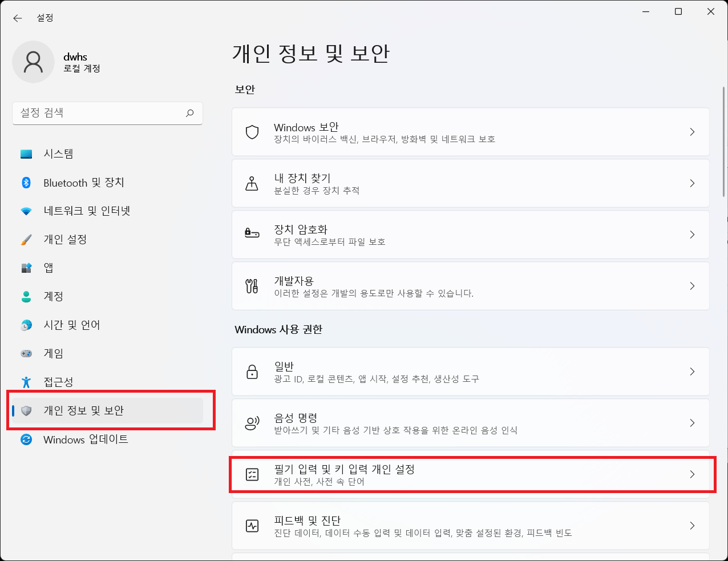Click the Bluetooth icon in sidebar
The width and height of the screenshot is (728, 561).
point(26,183)
